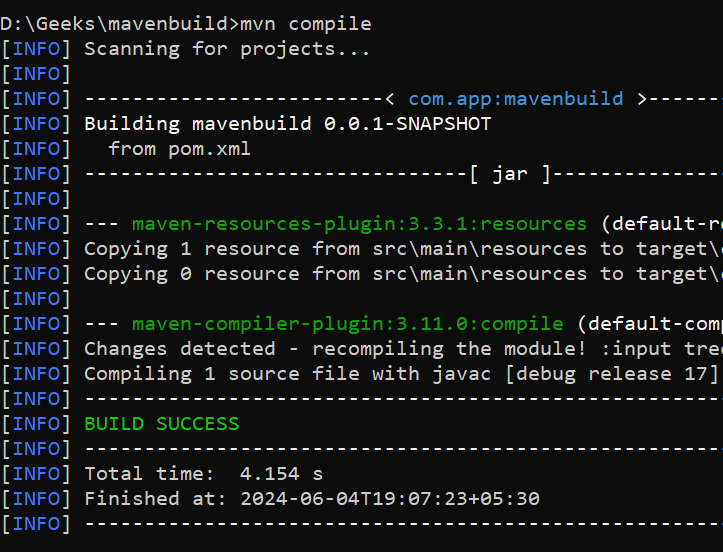Click the green 'BUILD SUCCESS' message
Image resolution: width=723 pixels, height=552 pixels.
coord(162,424)
